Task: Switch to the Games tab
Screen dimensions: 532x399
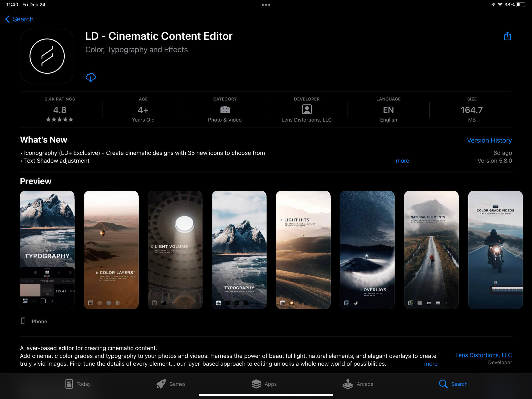Action: coord(171,384)
